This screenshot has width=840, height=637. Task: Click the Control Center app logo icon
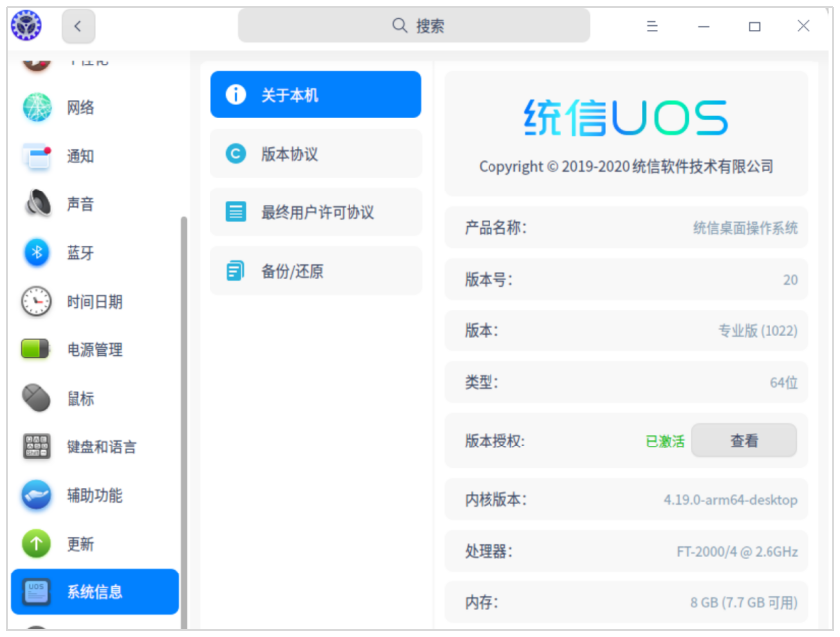pyautogui.click(x=26, y=25)
